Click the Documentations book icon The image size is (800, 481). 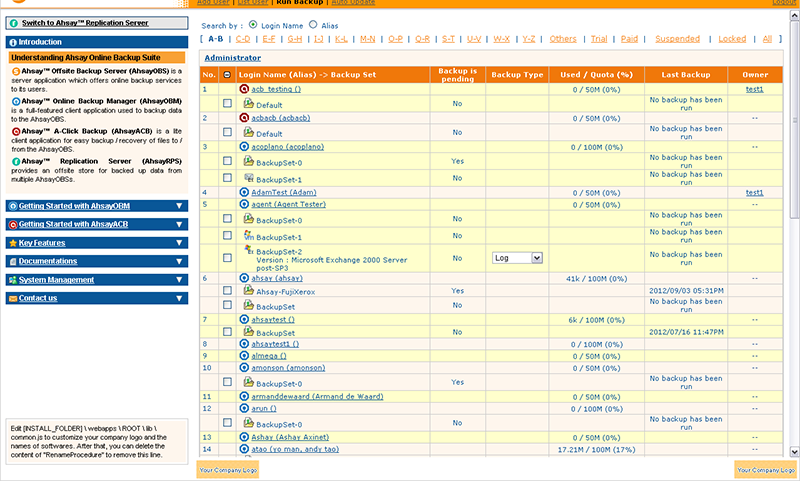pyautogui.click(x=13, y=261)
